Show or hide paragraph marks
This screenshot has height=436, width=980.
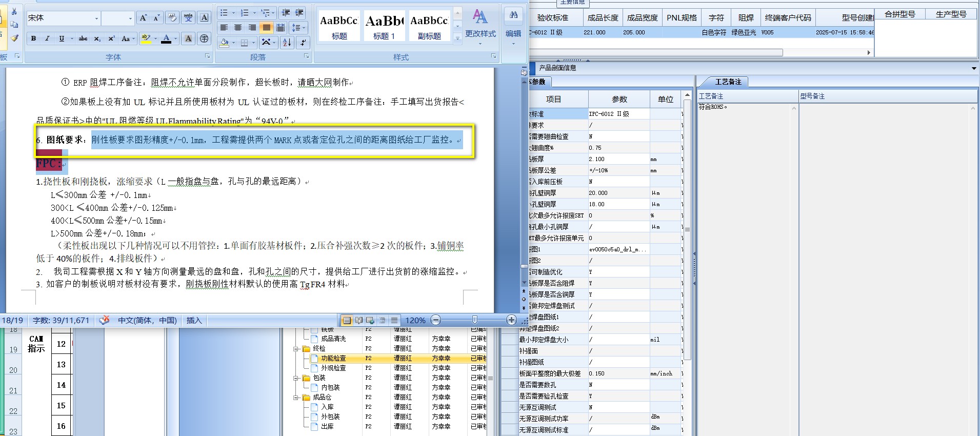pos(303,43)
